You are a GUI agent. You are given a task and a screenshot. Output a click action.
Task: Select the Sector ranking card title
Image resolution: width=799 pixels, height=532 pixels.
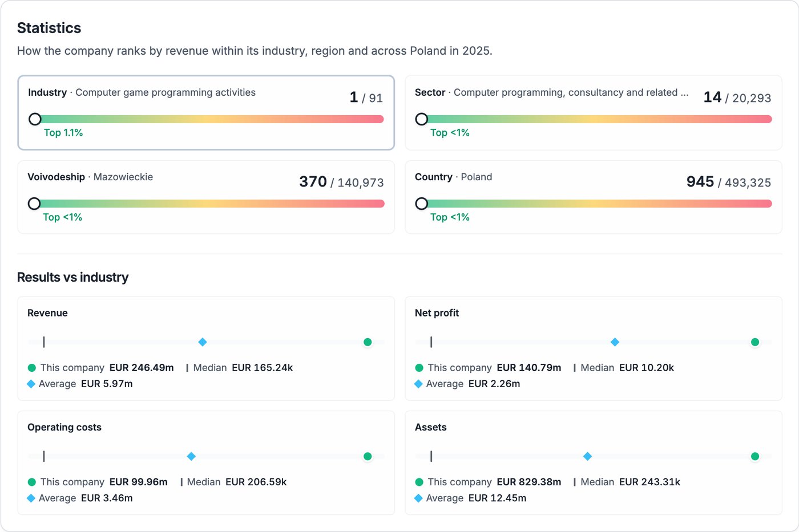point(552,92)
